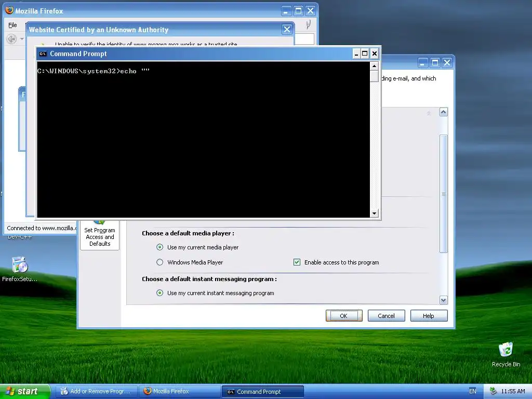Click the 'Connected to www.mozilla' status bar text
This screenshot has width=532, height=399.
click(x=42, y=228)
